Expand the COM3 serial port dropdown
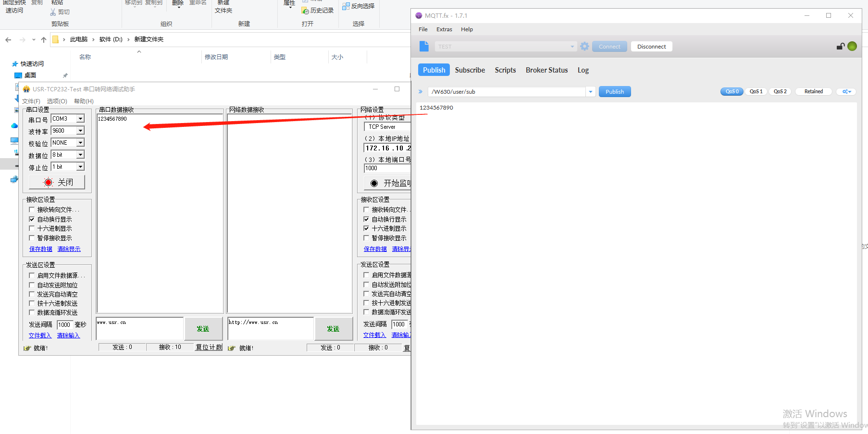868x434 pixels. (x=80, y=119)
